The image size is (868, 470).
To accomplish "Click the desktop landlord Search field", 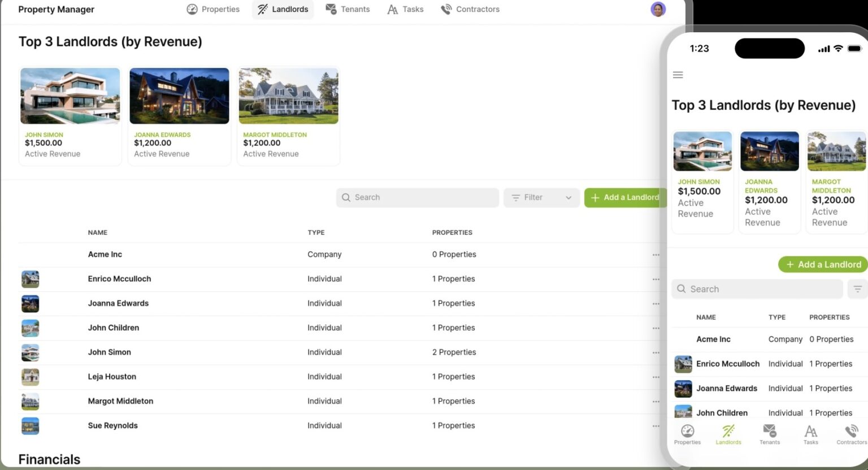I will point(417,197).
